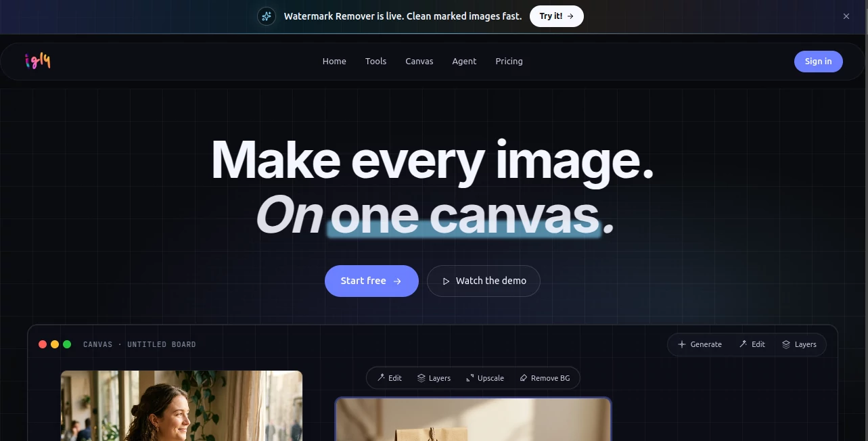
Task: Click the Try it! button
Action: pyautogui.click(x=556, y=16)
